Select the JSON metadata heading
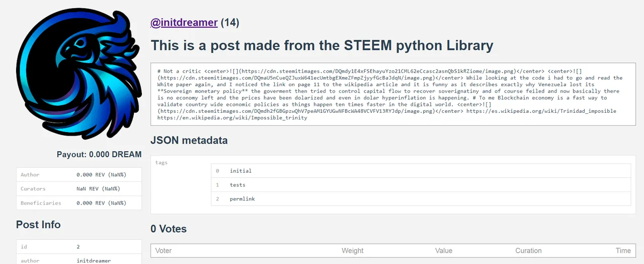The height and width of the screenshot is (264, 644). coord(189,140)
